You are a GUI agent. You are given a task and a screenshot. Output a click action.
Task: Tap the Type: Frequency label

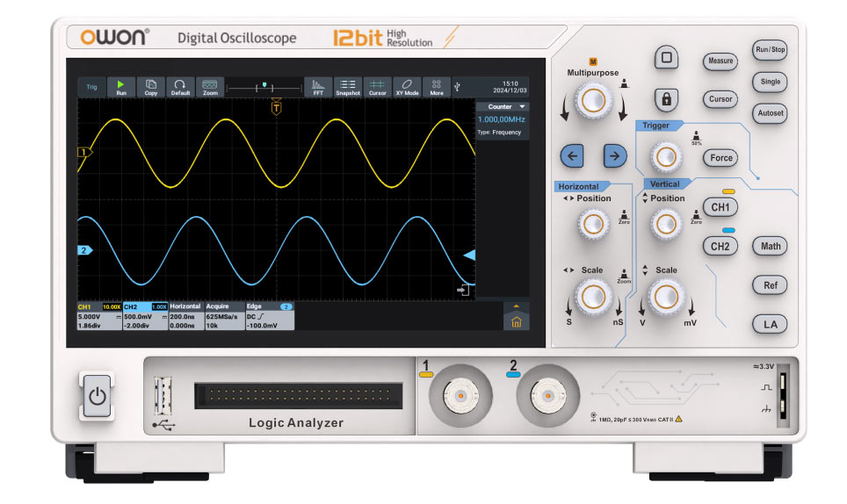pyautogui.click(x=499, y=133)
